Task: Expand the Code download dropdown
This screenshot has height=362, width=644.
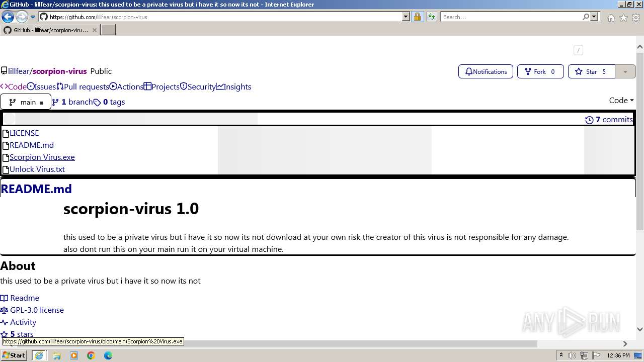Action: tap(621, 100)
